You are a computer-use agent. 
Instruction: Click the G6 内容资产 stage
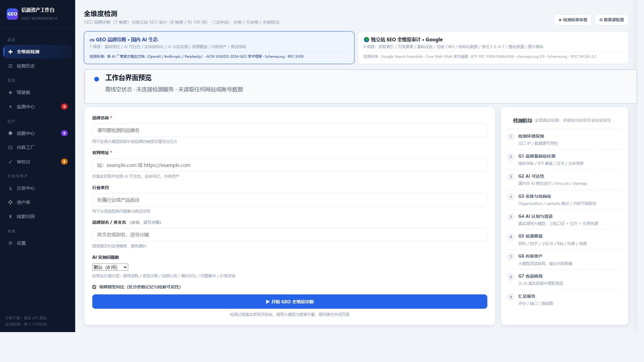[x=565, y=260]
